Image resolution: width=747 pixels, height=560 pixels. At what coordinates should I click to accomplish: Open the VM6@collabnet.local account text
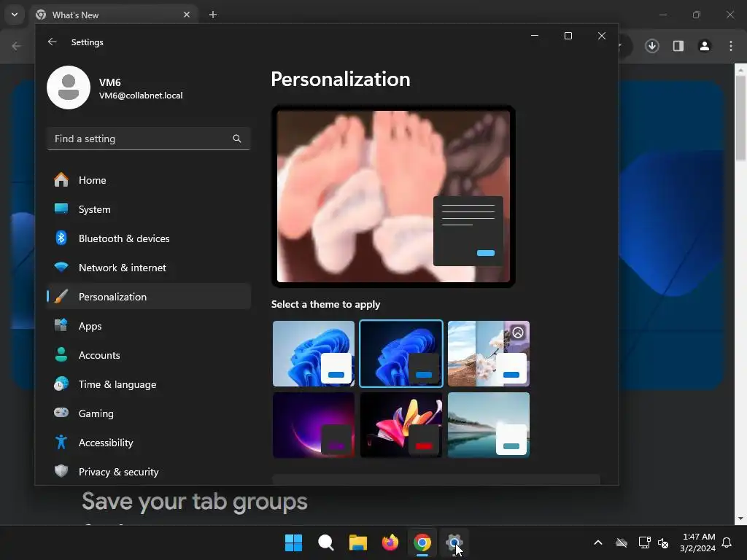click(141, 96)
